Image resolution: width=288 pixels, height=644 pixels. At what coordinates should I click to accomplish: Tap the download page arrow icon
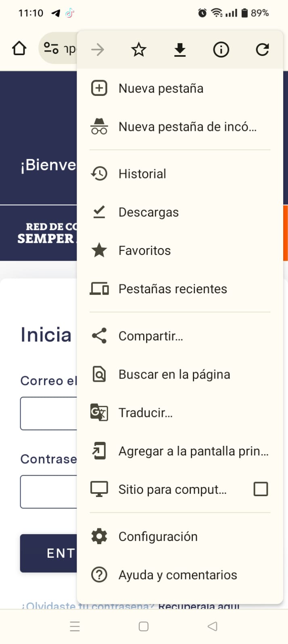pos(180,50)
